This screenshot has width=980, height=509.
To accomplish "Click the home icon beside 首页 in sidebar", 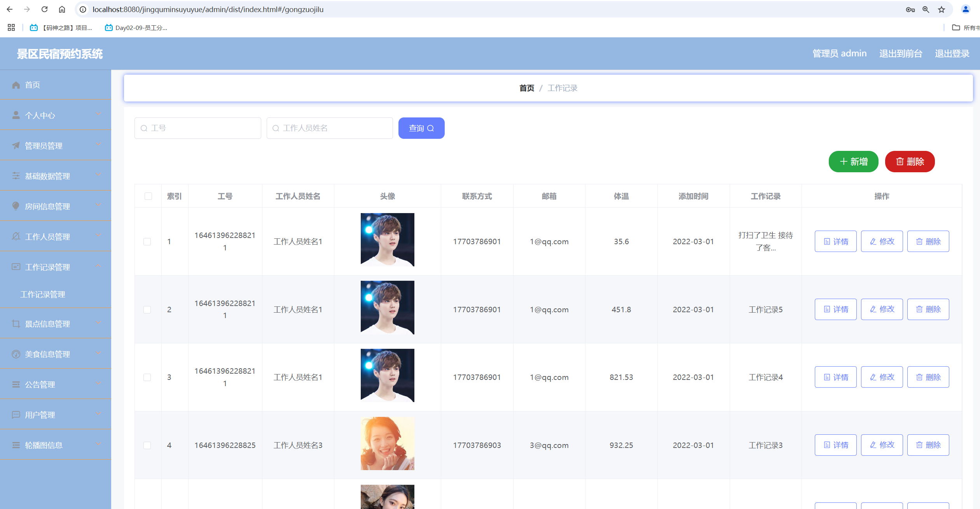I will coord(16,85).
